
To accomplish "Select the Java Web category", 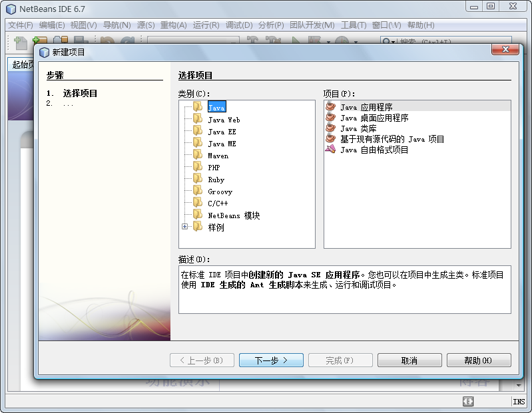I will coord(224,120).
